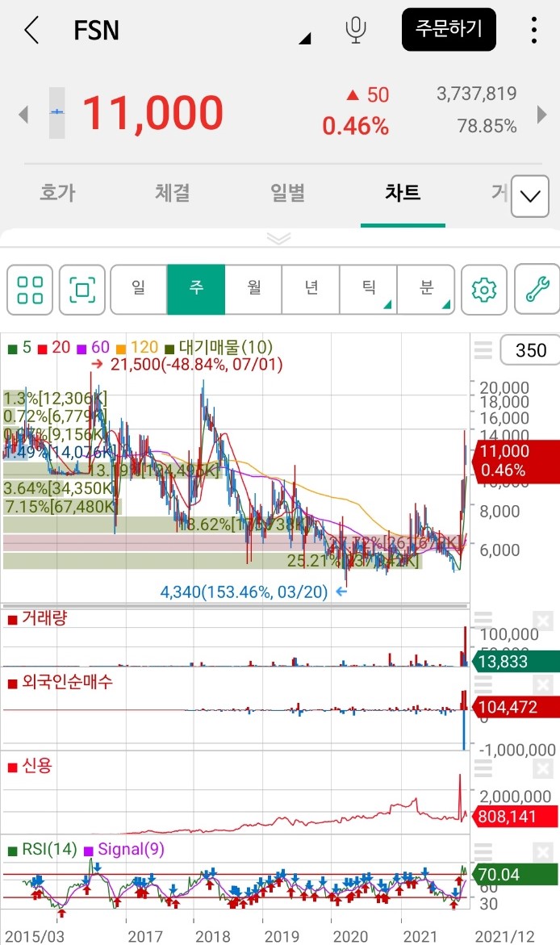Close the 신용 credit indicator panel
This screenshot has height=945, width=560.
(542, 769)
